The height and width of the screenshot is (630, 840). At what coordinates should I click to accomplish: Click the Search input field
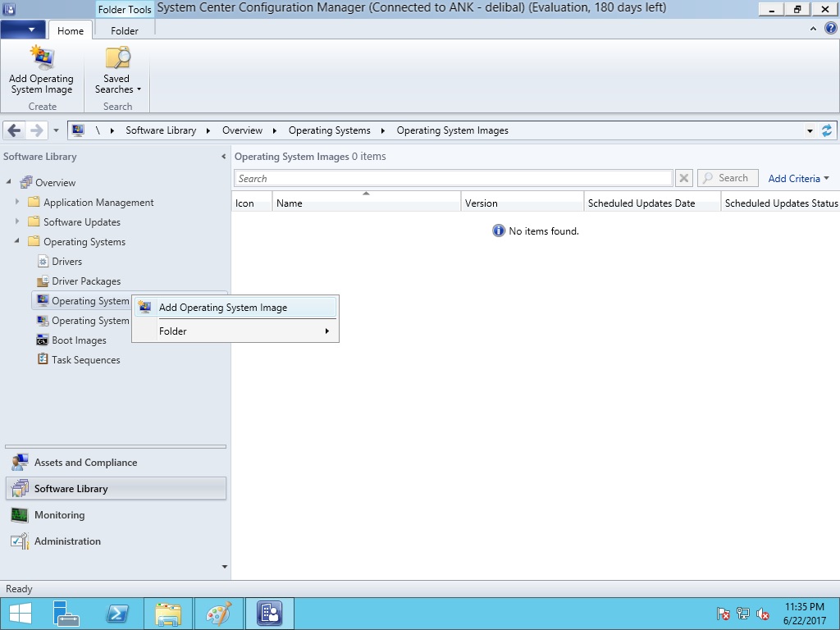453,179
